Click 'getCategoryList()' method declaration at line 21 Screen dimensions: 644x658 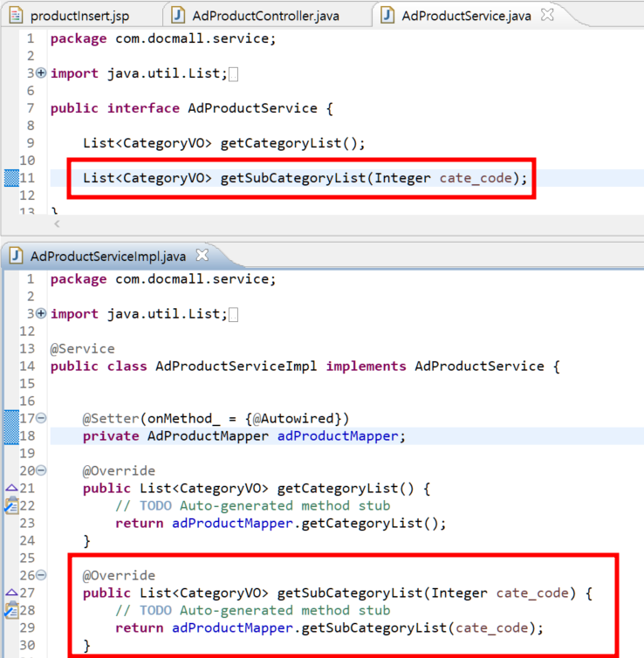[346, 488]
